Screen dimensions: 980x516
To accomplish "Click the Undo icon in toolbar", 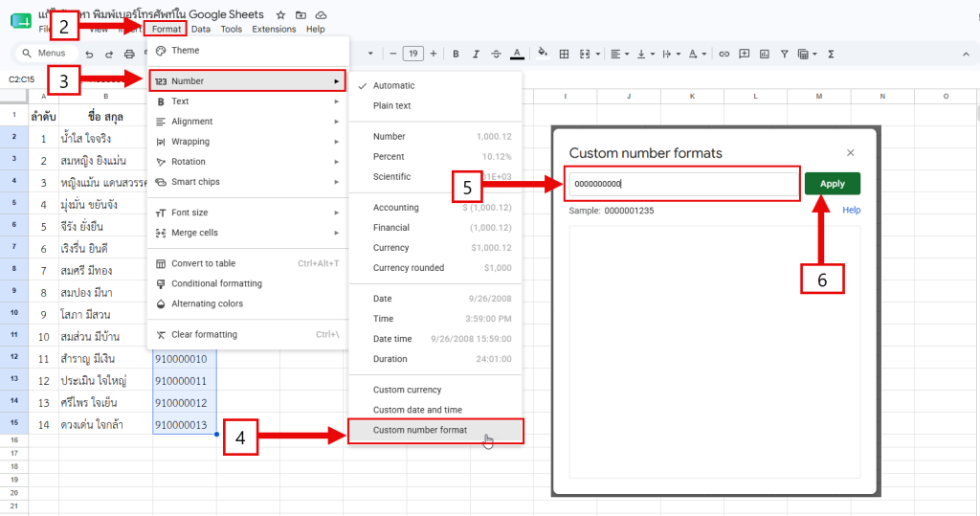I will [89, 55].
